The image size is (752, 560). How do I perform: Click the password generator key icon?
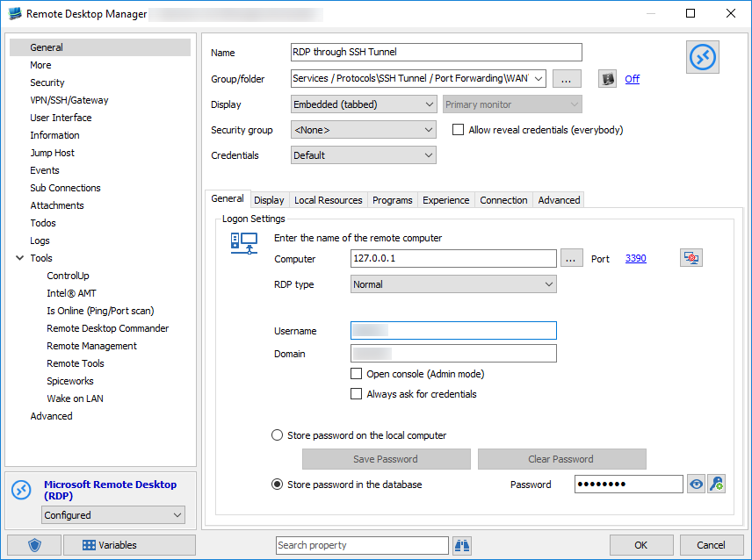coord(716,484)
